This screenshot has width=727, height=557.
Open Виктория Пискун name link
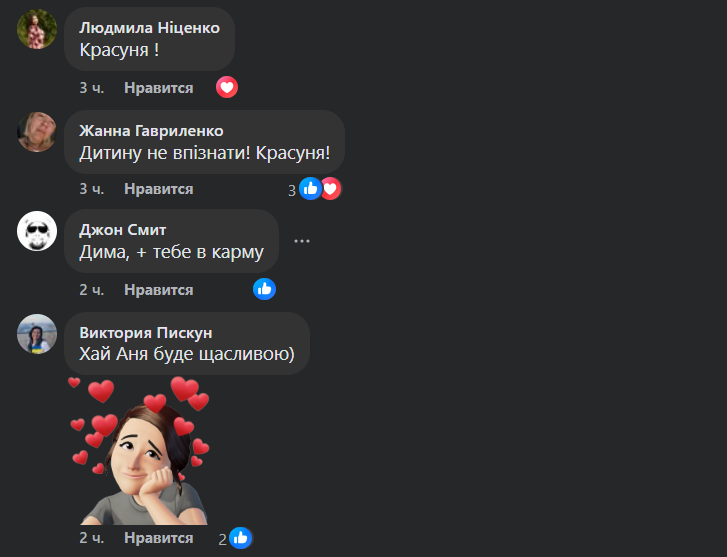146,333
